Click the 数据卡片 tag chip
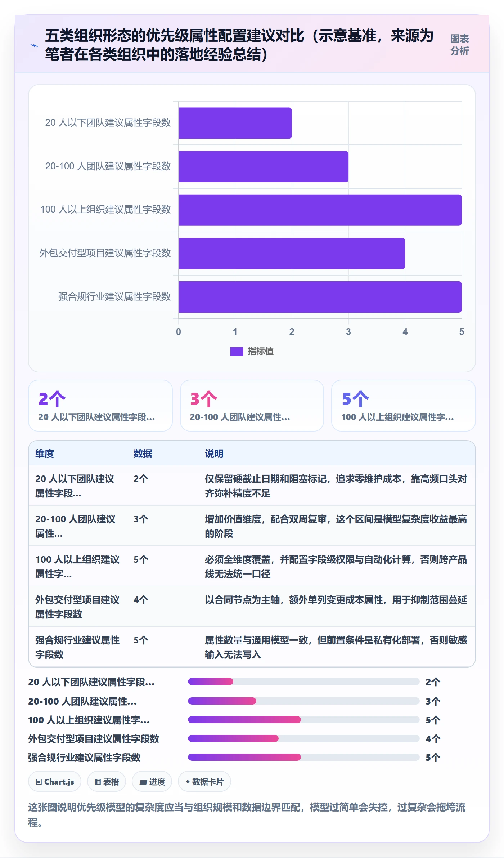 click(x=204, y=781)
